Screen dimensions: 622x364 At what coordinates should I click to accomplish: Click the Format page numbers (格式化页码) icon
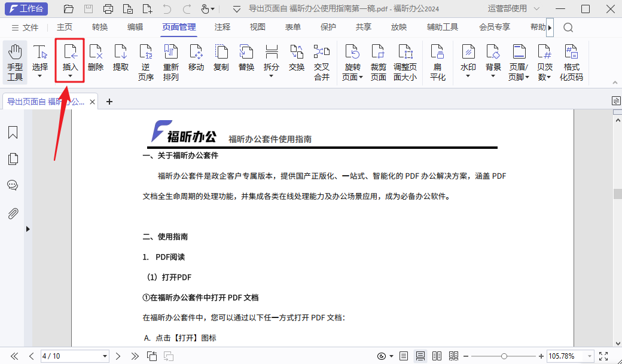(571, 62)
